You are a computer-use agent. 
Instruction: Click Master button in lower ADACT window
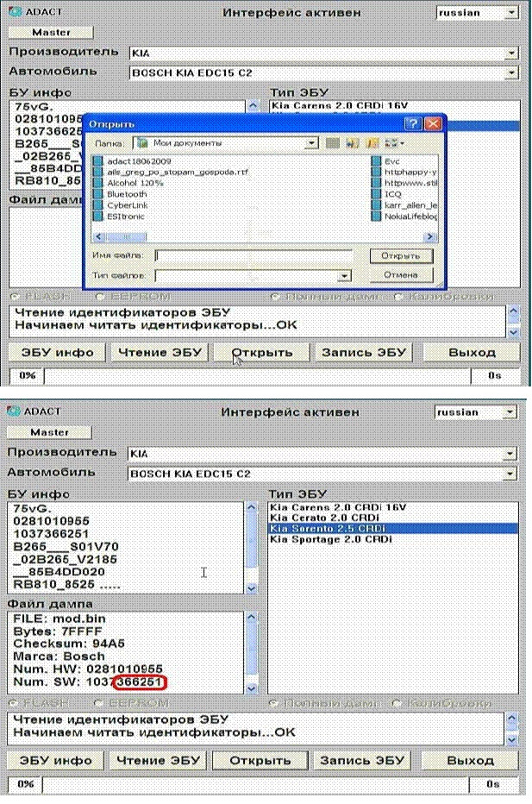[49, 432]
